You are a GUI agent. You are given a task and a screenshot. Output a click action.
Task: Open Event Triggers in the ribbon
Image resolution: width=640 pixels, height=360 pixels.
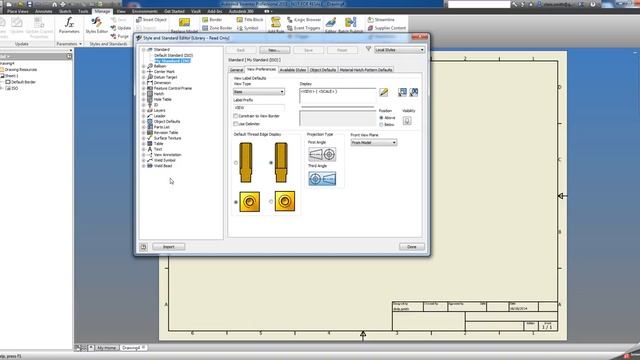click(304, 28)
